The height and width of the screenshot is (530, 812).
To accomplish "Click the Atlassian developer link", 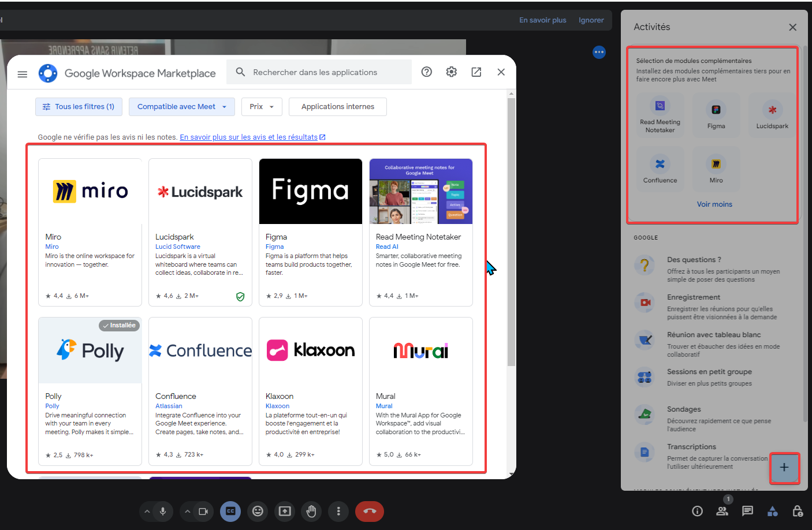I will click(x=169, y=406).
